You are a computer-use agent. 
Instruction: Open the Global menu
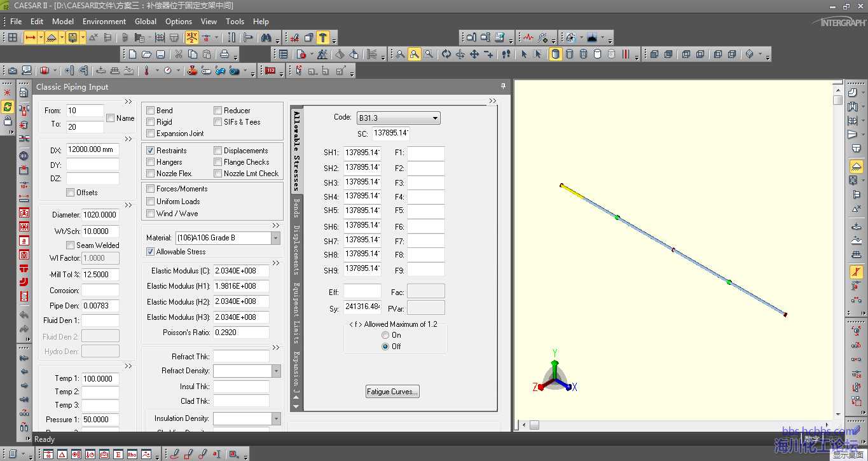[146, 21]
